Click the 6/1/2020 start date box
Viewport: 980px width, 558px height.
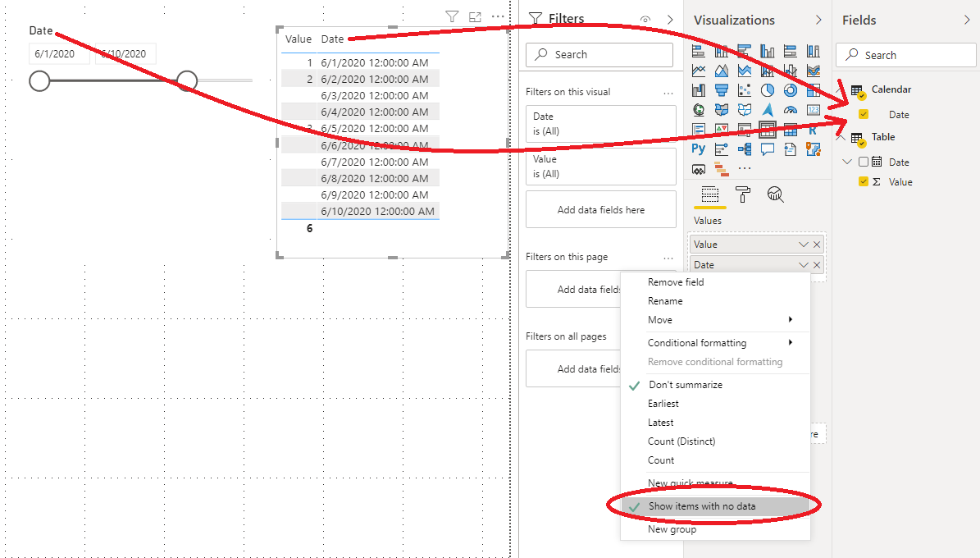coord(59,54)
